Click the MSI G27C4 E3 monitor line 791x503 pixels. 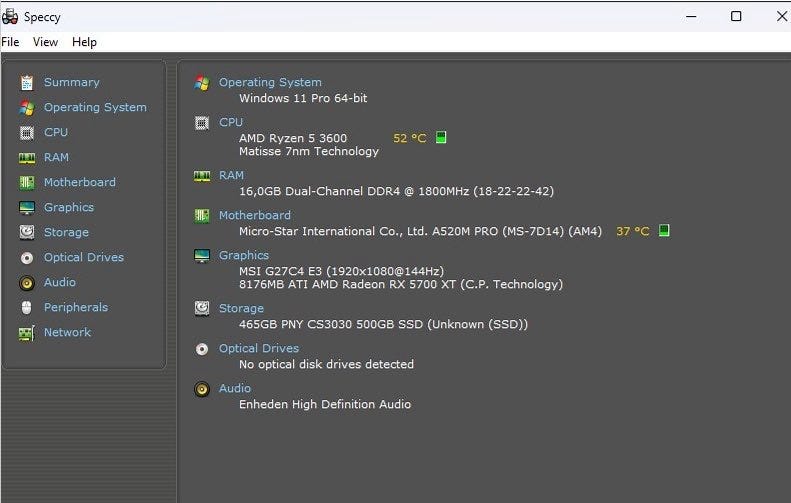click(x=342, y=271)
